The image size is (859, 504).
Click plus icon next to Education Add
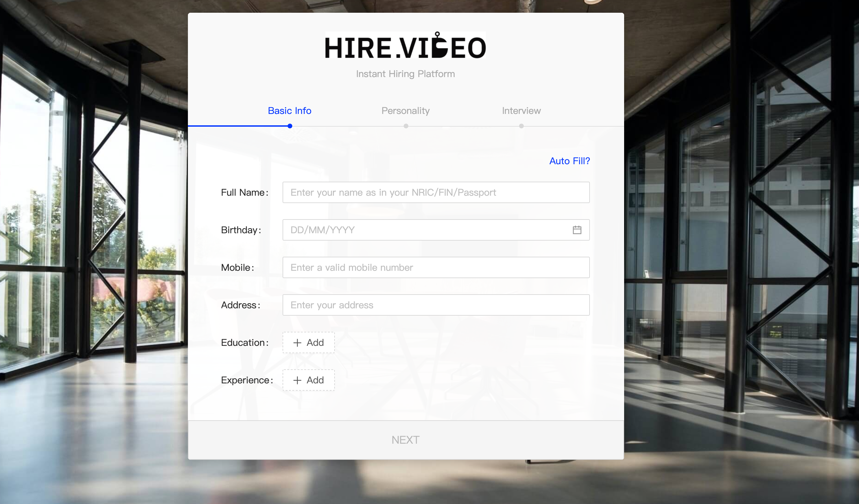coord(297,342)
